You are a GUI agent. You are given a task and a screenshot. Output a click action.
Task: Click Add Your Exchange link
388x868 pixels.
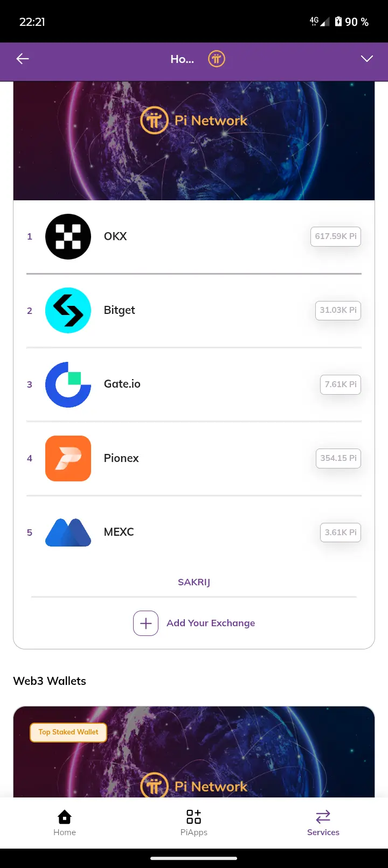(x=211, y=623)
